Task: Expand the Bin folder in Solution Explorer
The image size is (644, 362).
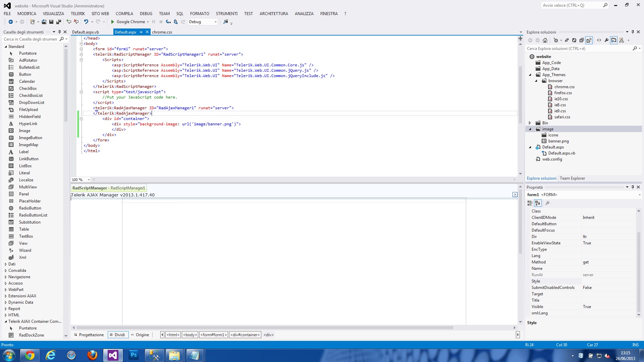Action: (x=530, y=123)
